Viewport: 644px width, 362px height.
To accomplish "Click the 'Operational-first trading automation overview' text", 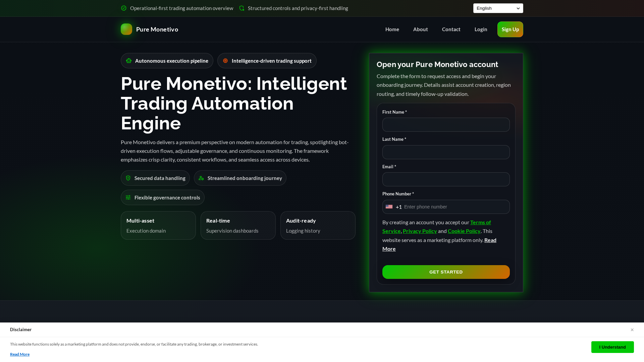I will coord(181,8).
